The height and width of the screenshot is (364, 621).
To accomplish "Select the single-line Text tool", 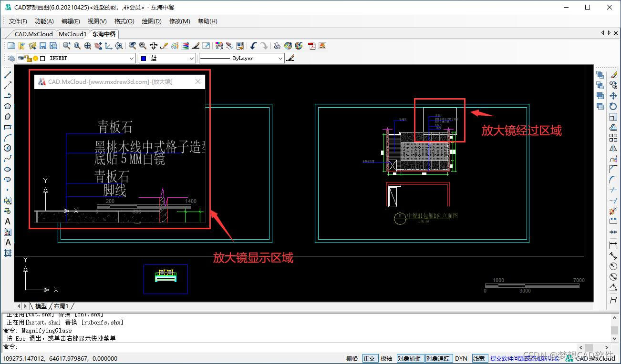I will pyautogui.click(x=8, y=222).
